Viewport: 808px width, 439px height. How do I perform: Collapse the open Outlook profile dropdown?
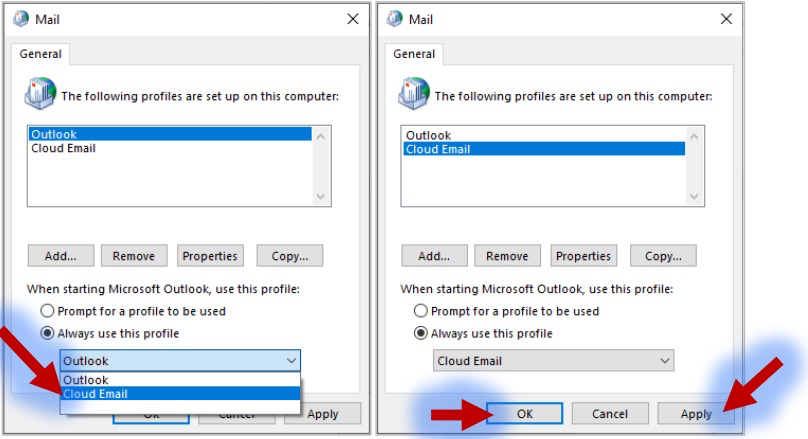point(291,361)
